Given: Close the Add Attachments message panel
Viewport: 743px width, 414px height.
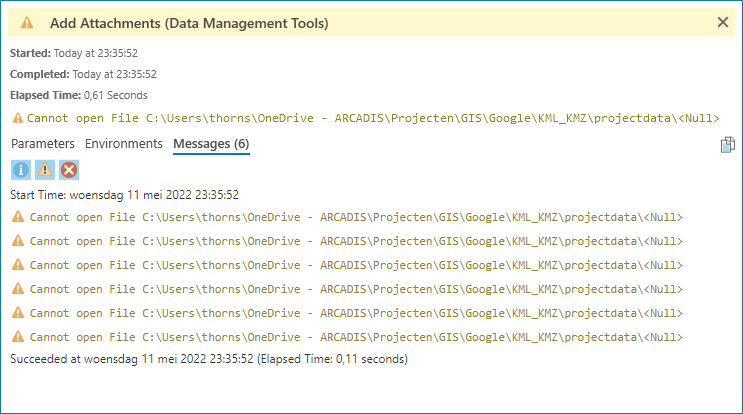Looking at the screenshot, I should (723, 22).
